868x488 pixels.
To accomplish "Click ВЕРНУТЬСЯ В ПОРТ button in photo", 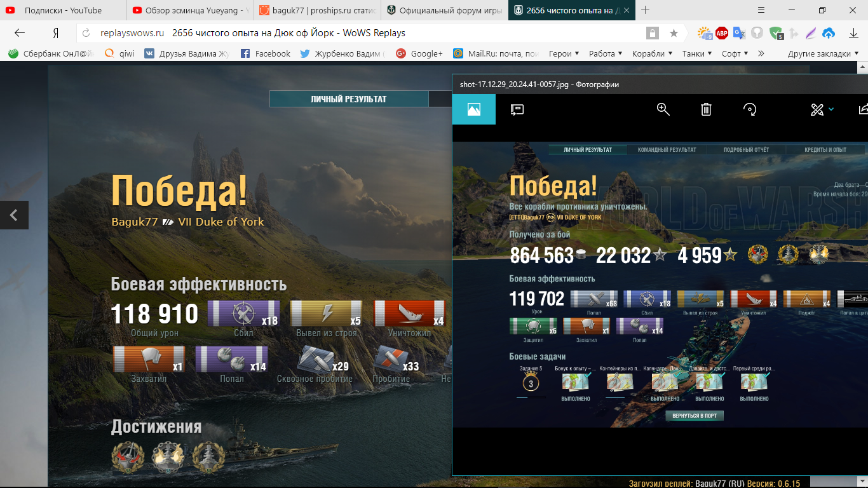I will pos(694,416).
